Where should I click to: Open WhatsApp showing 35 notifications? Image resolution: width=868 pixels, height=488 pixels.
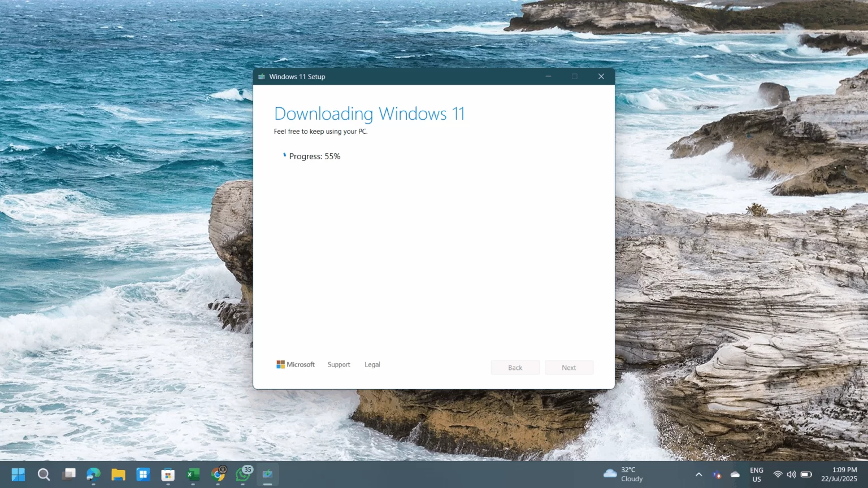(243, 474)
